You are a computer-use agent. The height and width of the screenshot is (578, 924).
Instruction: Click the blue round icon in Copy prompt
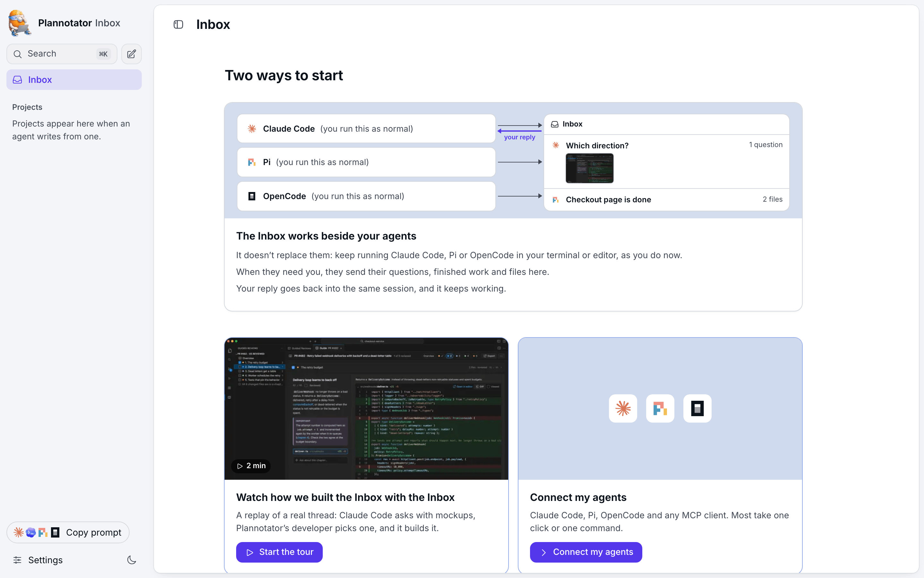pyautogui.click(x=30, y=532)
